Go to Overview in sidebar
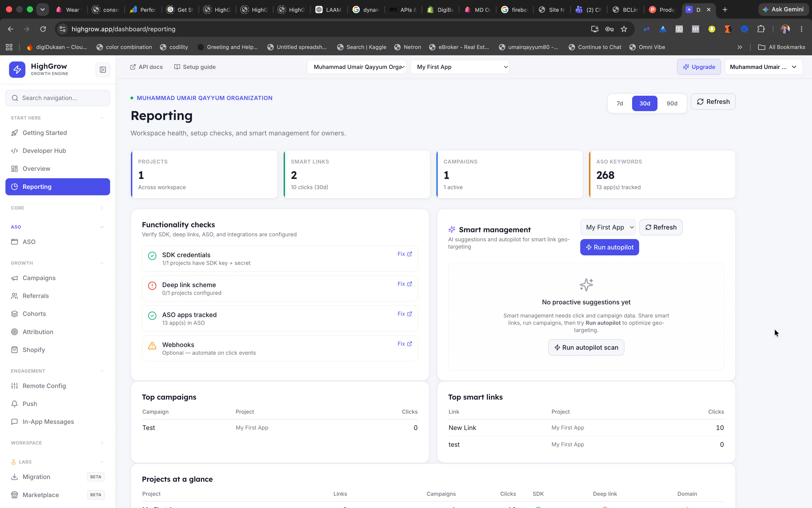The width and height of the screenshot is (812, 508). (58, 169)
